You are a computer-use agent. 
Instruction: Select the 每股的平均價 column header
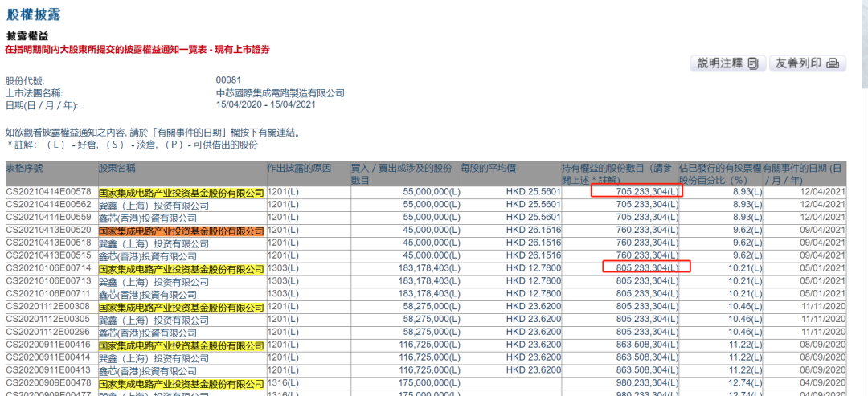[510, 174]
